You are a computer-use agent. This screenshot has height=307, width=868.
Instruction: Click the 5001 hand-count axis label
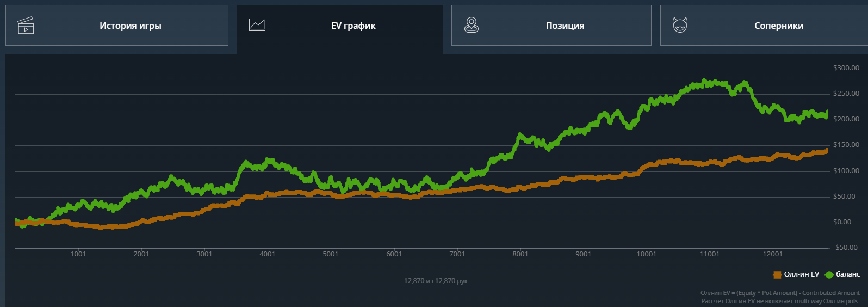point(331,254)
